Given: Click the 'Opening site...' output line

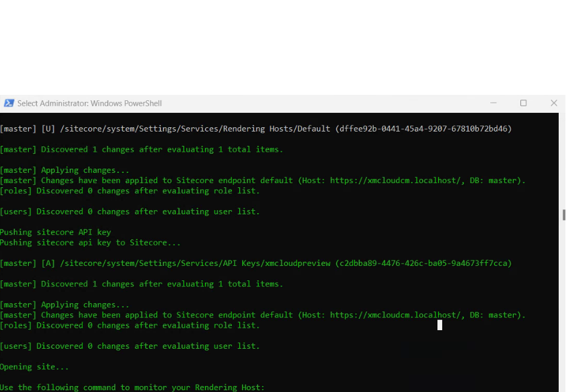Looking at the screenshot, I should (34, 367).
